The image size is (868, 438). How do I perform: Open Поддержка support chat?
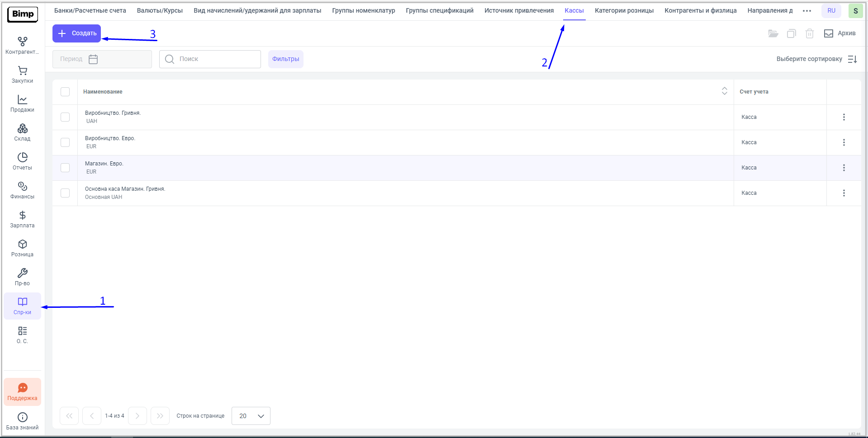tap(22, 392)
